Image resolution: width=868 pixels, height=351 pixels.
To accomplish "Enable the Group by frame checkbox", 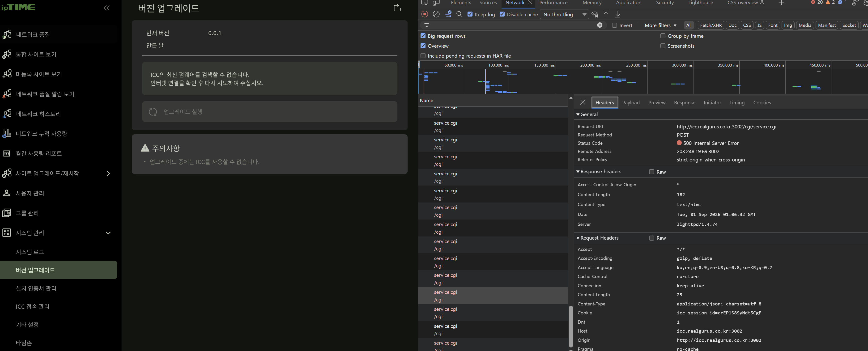I will (663, 36).
